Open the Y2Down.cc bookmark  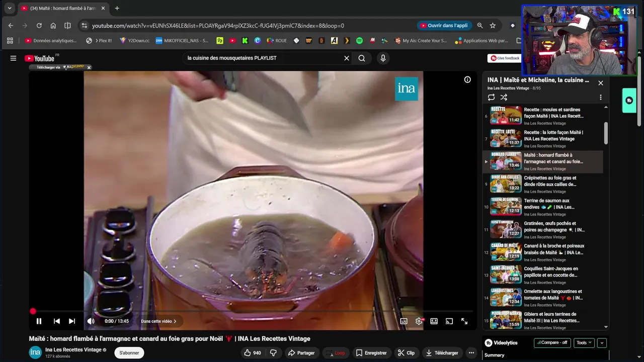(x=134, y=41)
